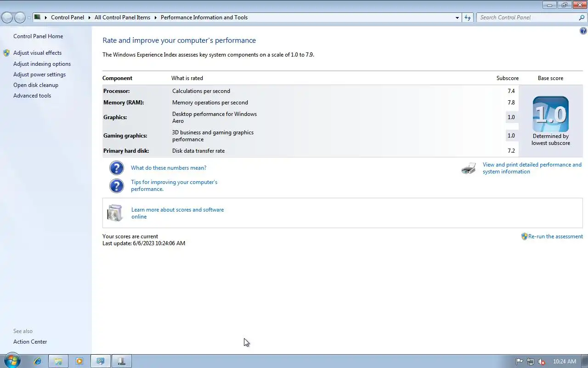The width and height of the screenshot is (588, 368).
Task: Re-run the assessment
Action: pos(555,236)
